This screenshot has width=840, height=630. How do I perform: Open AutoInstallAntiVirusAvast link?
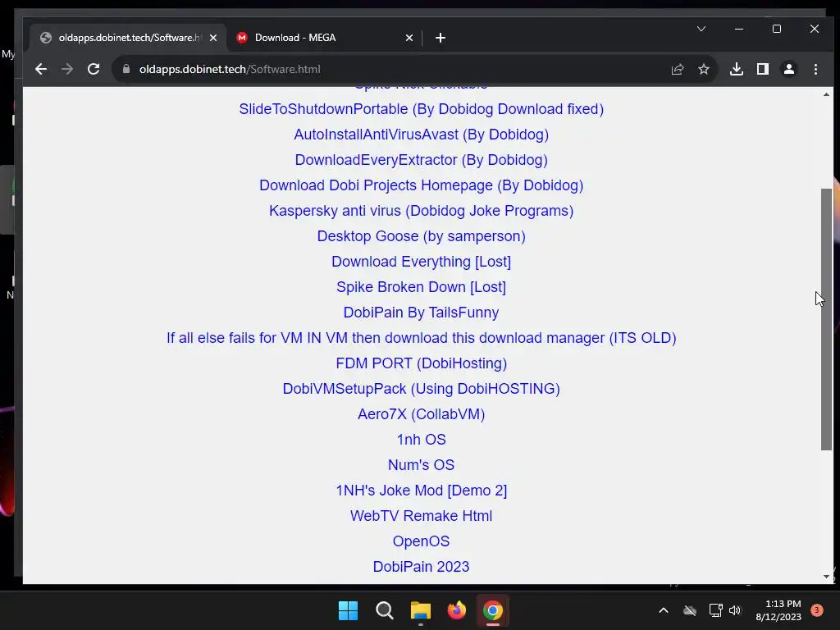[x=421, y=135]
